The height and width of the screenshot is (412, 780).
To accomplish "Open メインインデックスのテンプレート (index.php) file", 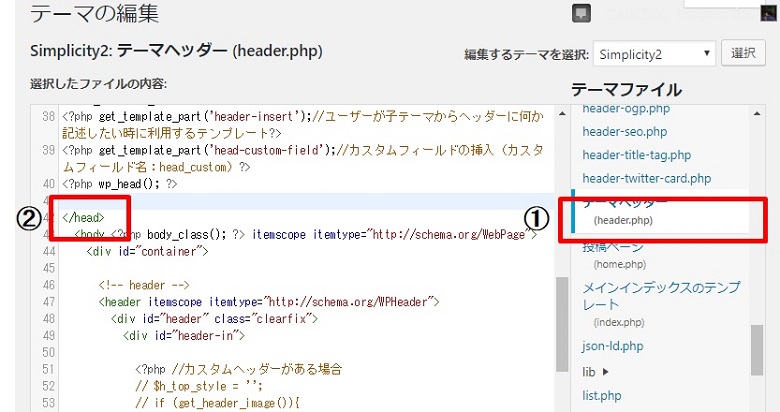I will pos(661,305).
